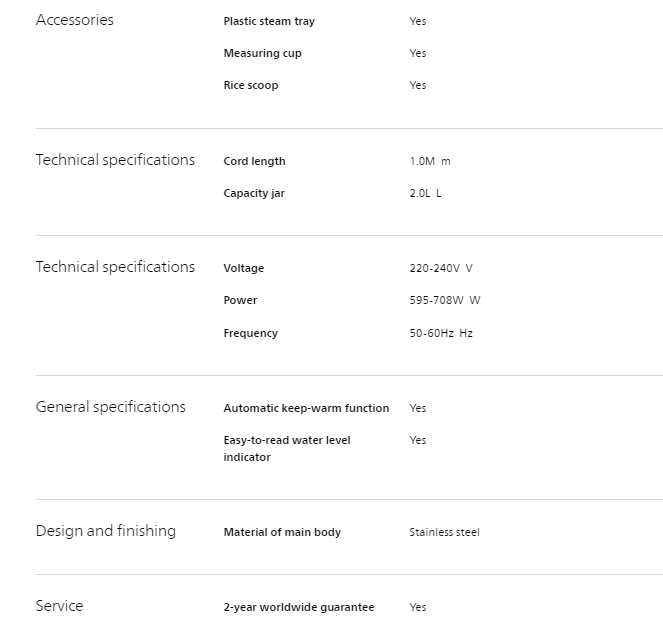Click the Capacity jar label
This screenshot has width=663, height=625.
pyautogui.click(x=254, y=193)
